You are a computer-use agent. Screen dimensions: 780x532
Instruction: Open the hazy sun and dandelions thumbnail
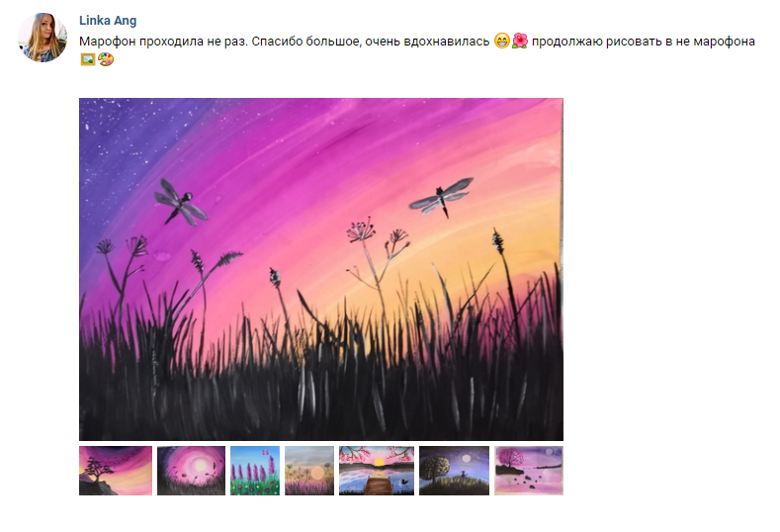[308, 471]
